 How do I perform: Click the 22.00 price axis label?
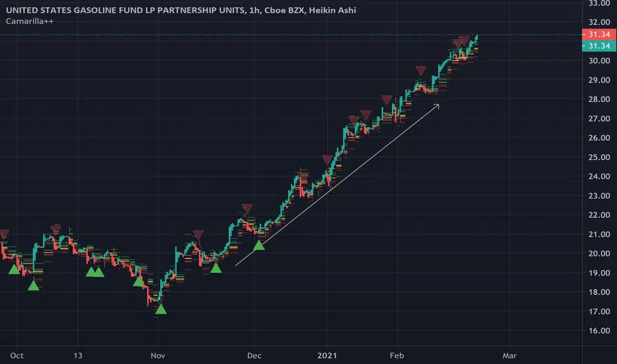tap(599, 215)
